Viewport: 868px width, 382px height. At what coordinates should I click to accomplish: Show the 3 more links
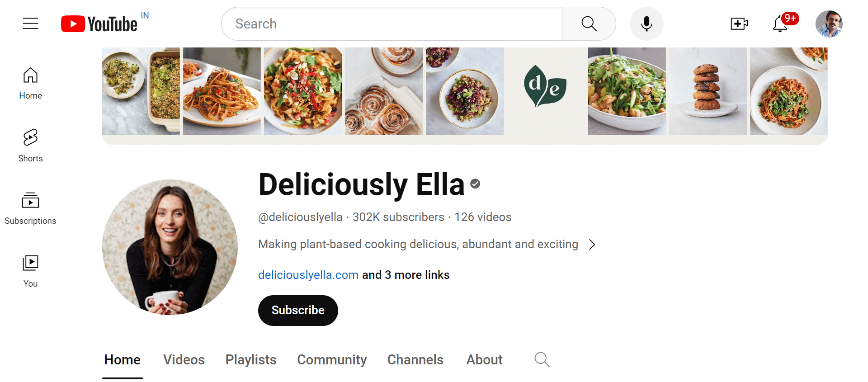point(406,275)
